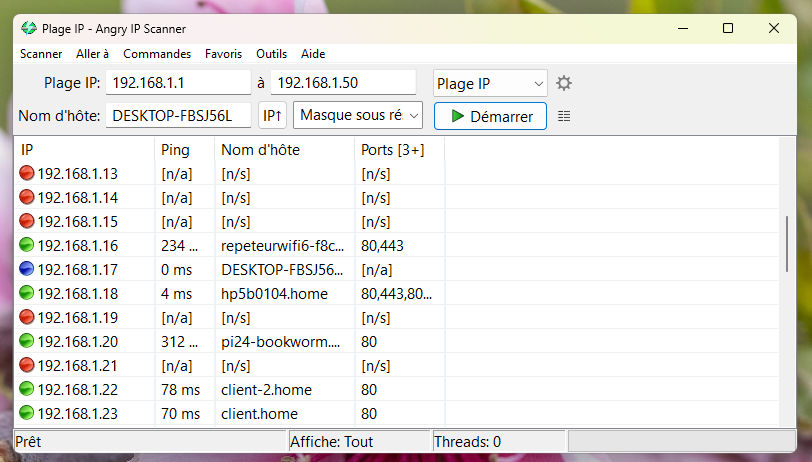Select hostname hp5b0104.home cell
Screen dimensions: 812x462
click(274, 294)
